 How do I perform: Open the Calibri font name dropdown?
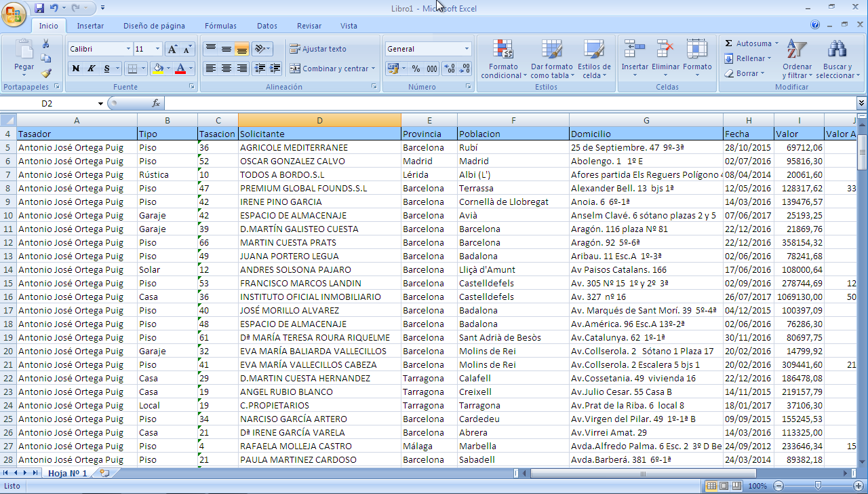tap(128, 49)
